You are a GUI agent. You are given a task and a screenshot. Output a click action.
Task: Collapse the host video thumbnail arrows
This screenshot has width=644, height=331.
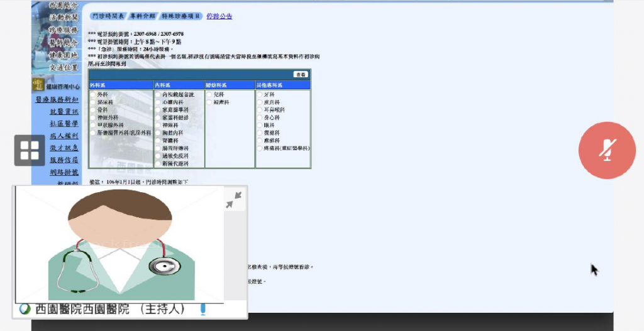coord(234,200)
